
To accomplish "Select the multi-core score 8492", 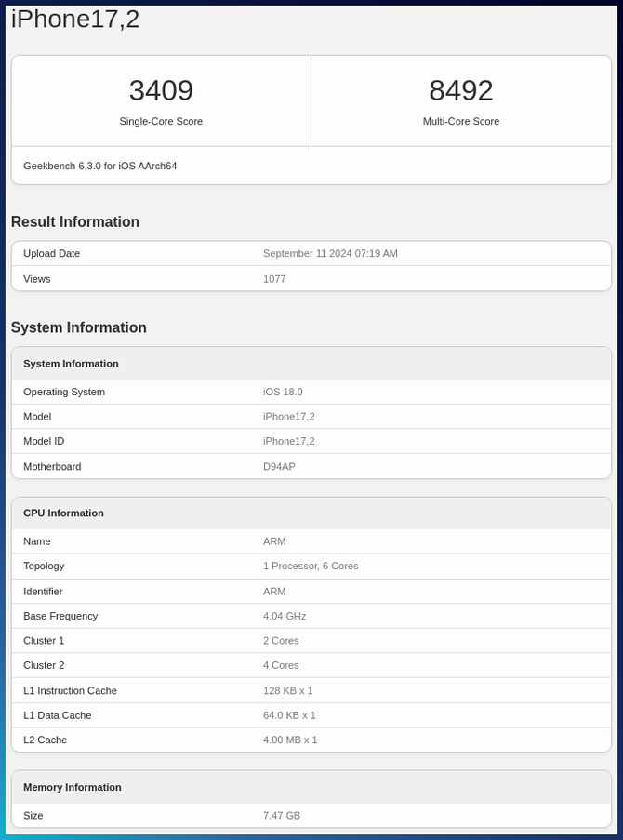I will coord(460,90).
